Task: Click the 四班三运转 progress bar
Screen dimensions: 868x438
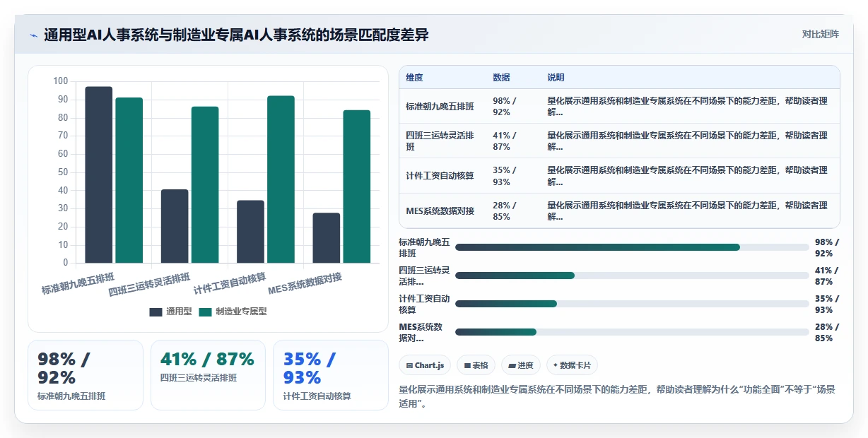Action: coord(632,276)
